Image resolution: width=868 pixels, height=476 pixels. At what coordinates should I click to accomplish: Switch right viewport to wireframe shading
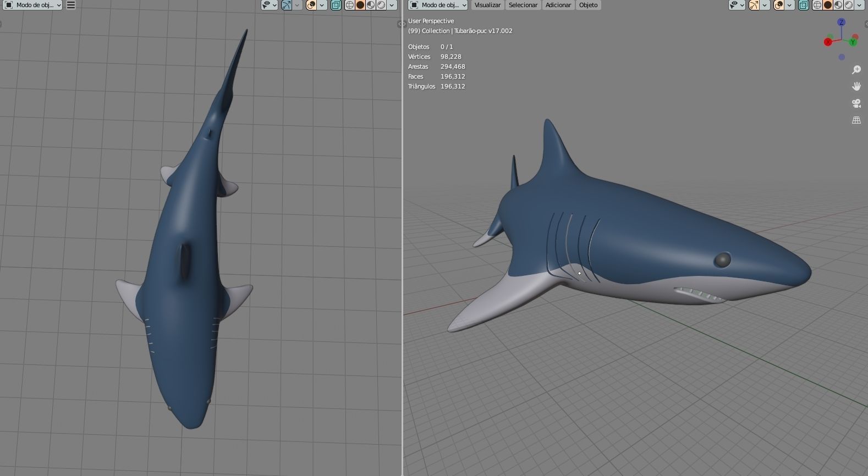coord(817,5)
